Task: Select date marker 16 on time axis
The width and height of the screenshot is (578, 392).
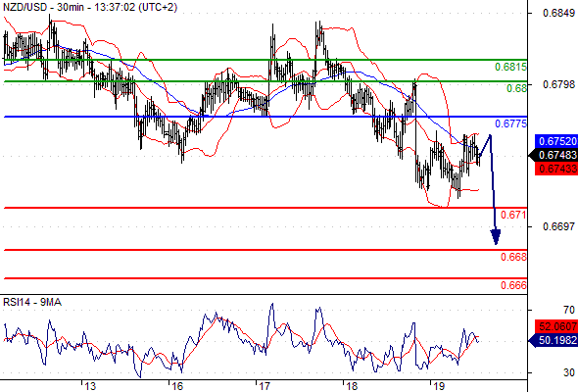Action: (177, 386)
